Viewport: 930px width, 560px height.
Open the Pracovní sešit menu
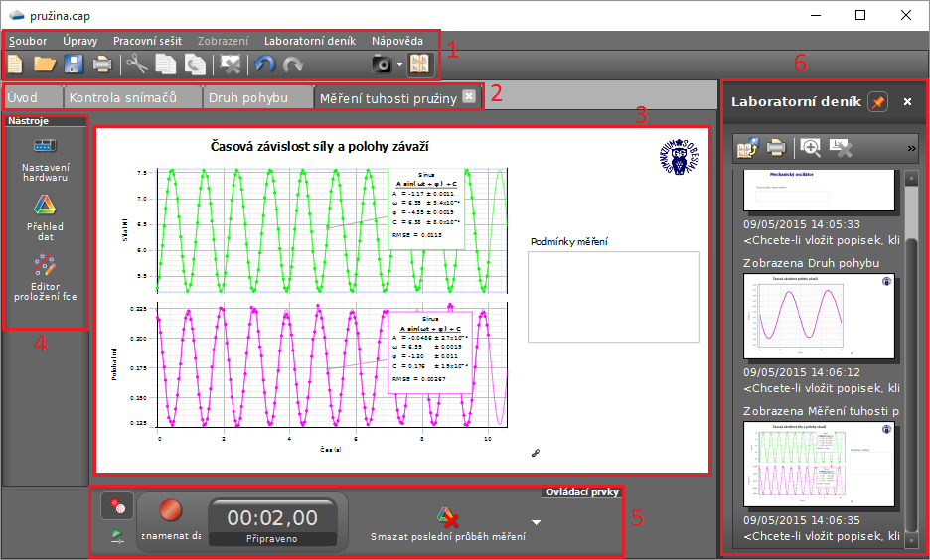(x=148, y=42)
